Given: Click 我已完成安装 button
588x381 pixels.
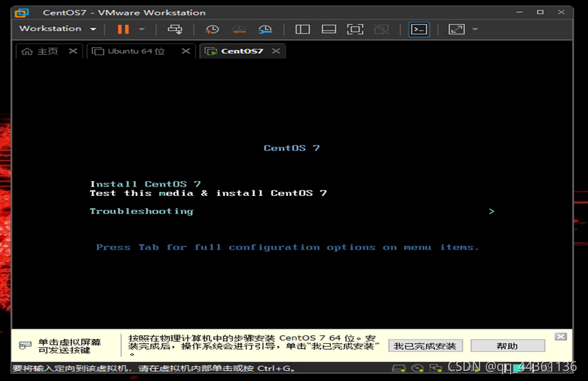Looking at the screenshot, I should point(425,346).
